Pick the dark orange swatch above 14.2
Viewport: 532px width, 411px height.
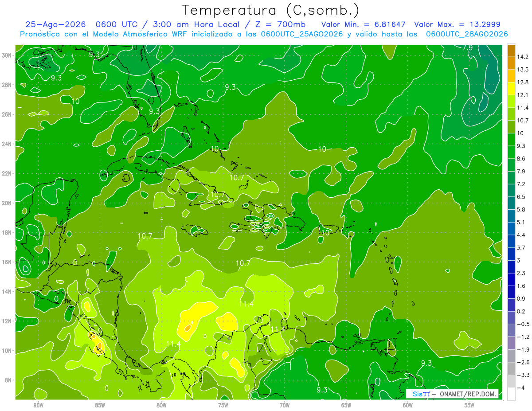click(x=511, y=51)
